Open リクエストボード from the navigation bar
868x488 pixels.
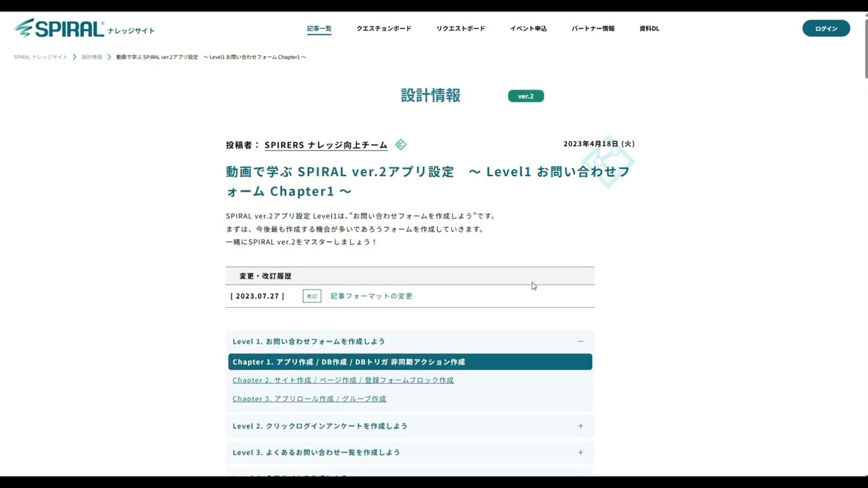[x=460, y=28]
